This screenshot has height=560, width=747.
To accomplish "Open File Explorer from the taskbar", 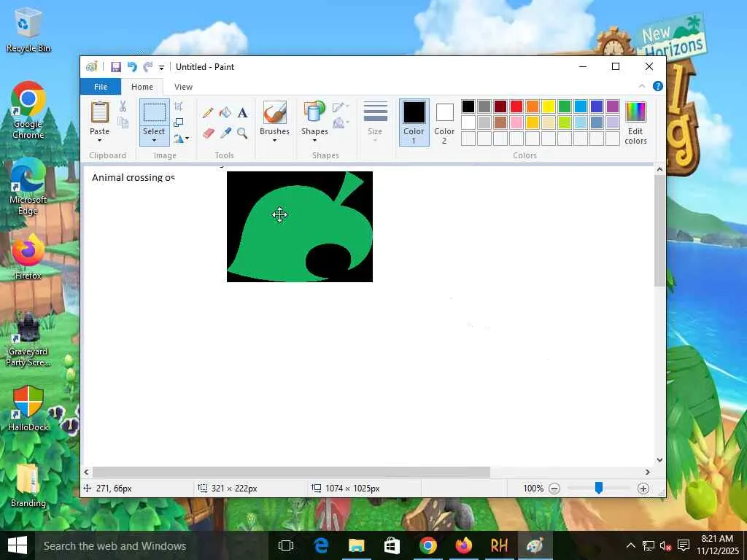I will tap(356, 545).
